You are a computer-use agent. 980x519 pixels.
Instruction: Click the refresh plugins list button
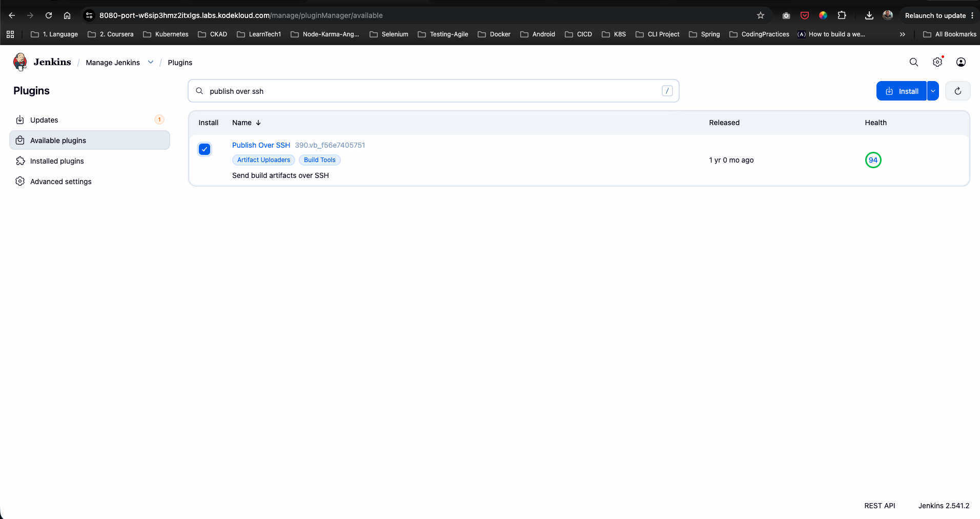[x=957, y=91]
